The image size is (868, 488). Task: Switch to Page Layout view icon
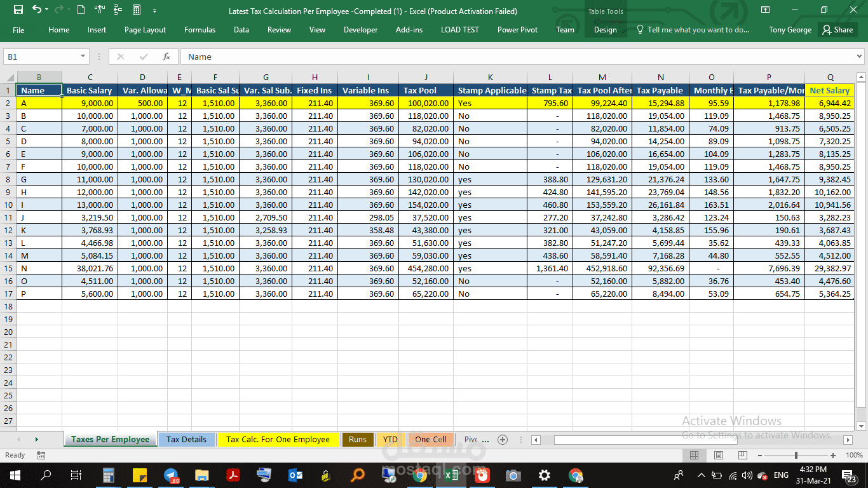point(718,456)
